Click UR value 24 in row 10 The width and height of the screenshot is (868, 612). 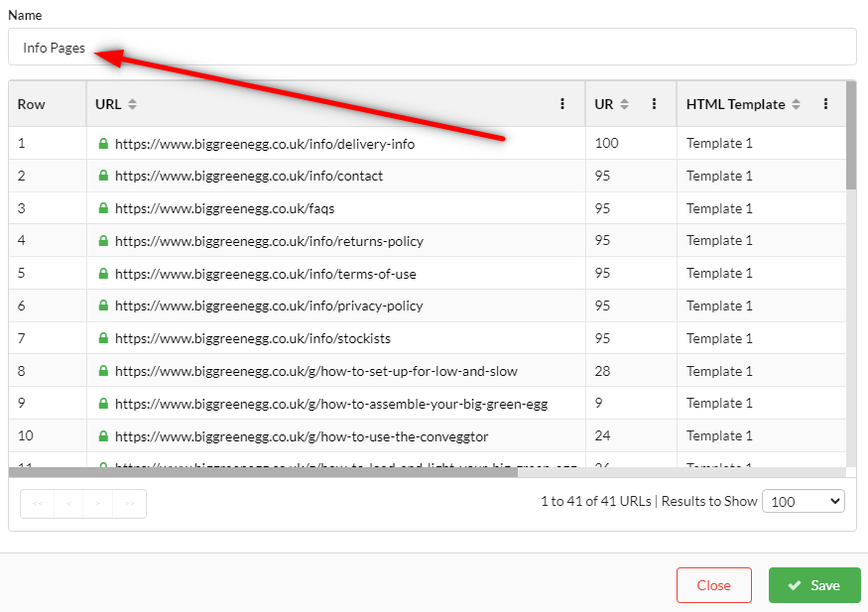[602, 436]
